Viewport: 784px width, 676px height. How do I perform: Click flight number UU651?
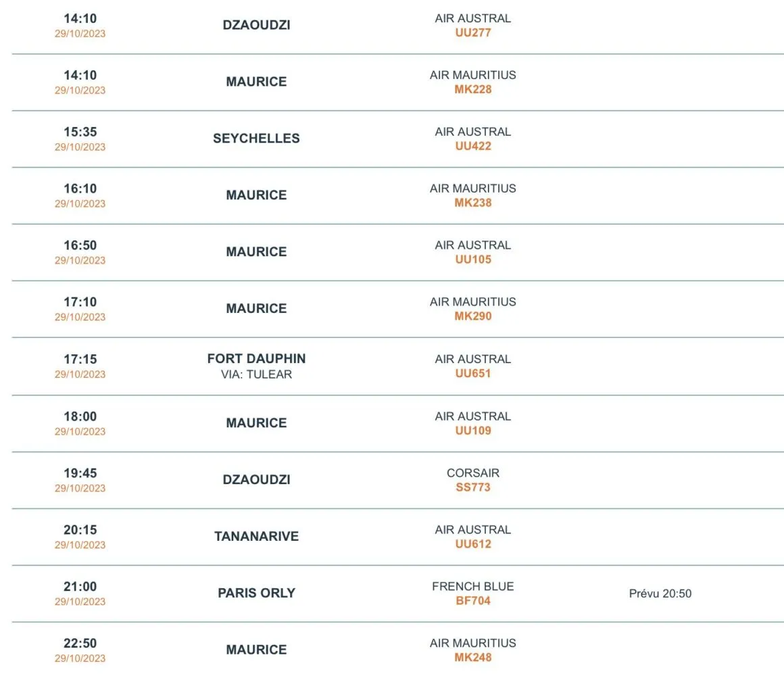(472, 373)
